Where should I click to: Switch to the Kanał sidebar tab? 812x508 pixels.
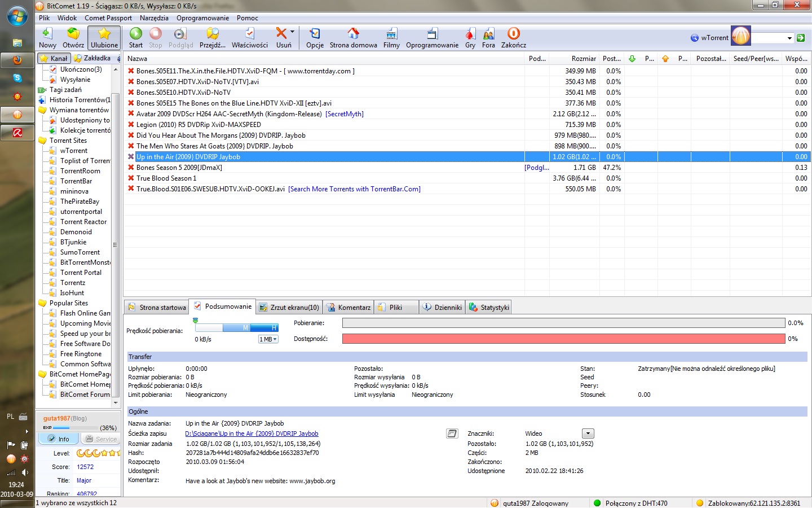click(x=54, y=58)
